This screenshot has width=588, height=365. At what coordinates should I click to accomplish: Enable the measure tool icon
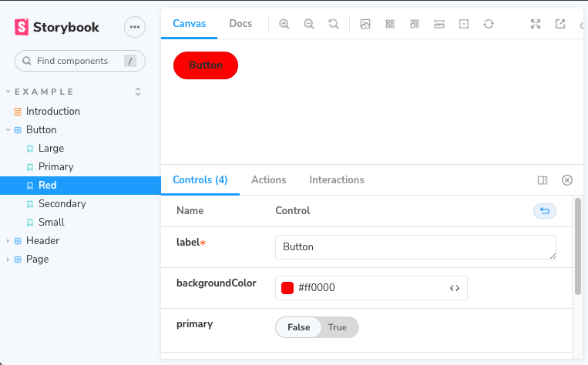(439, 24)
